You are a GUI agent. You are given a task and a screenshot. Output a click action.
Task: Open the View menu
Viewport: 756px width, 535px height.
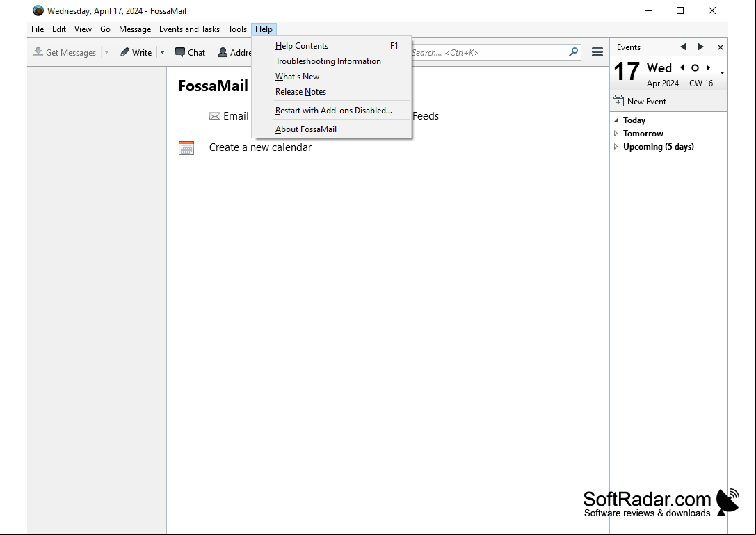point(83,29)
